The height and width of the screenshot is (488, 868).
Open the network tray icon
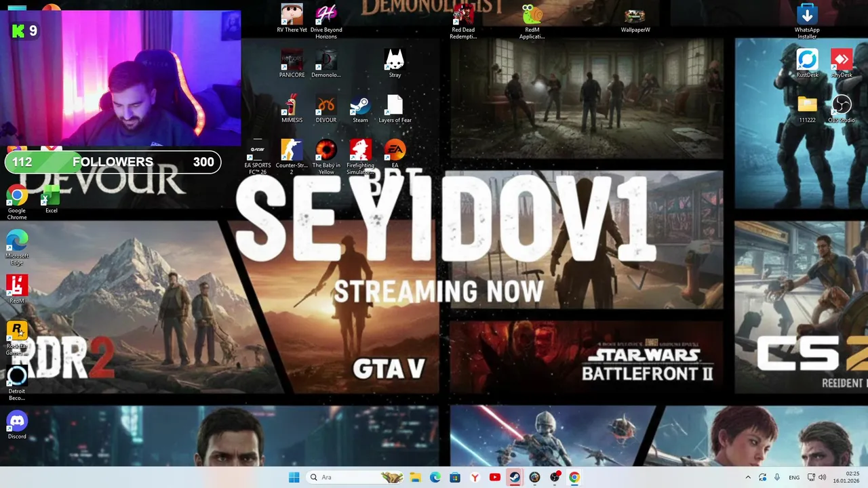click(x=811, y=477)
